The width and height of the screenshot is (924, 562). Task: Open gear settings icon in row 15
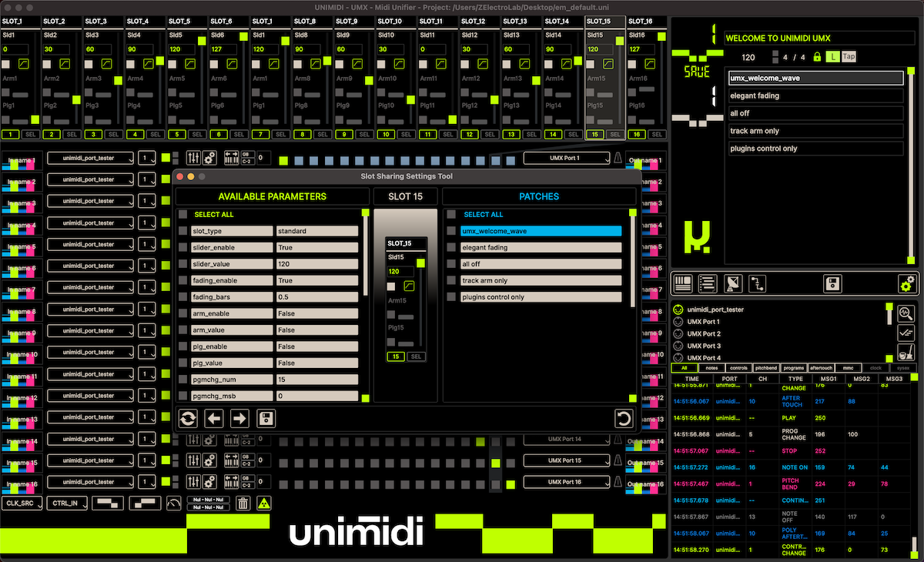(209, 460)
